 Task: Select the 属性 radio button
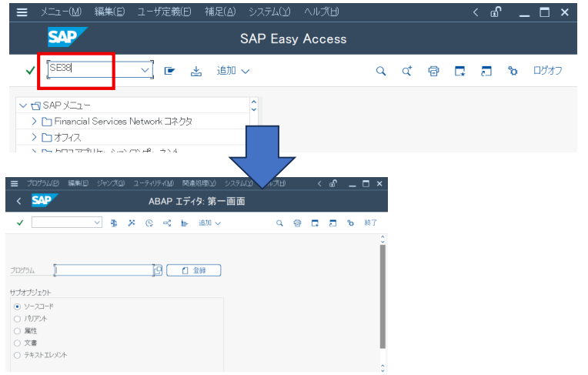(17, 331)
